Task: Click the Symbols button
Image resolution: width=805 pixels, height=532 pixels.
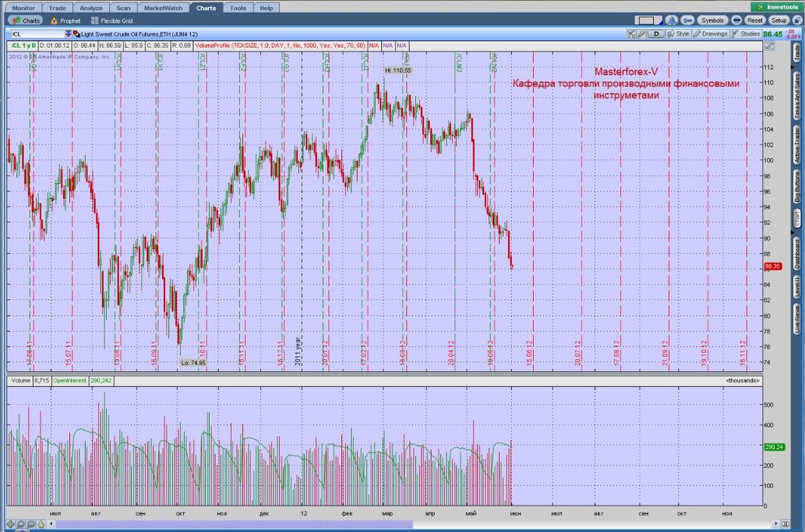Action: (x=712, y=20)
